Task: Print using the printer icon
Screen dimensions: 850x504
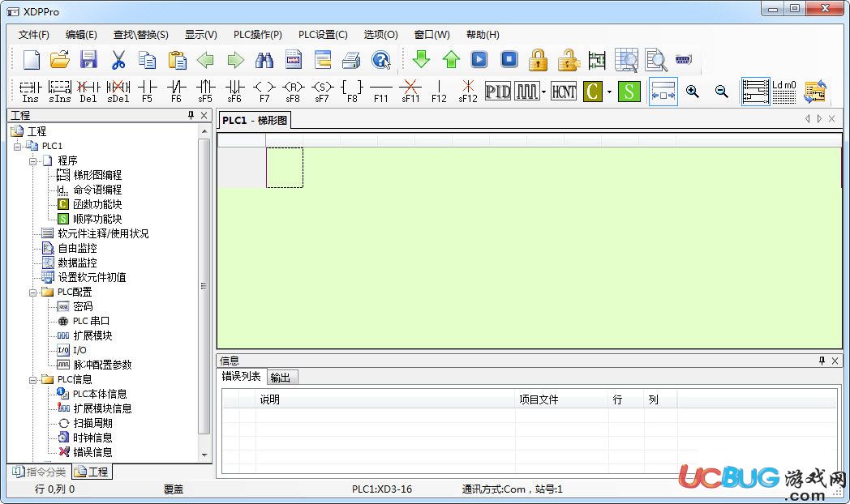Action: pyautogui.click(x=351, y=59)
